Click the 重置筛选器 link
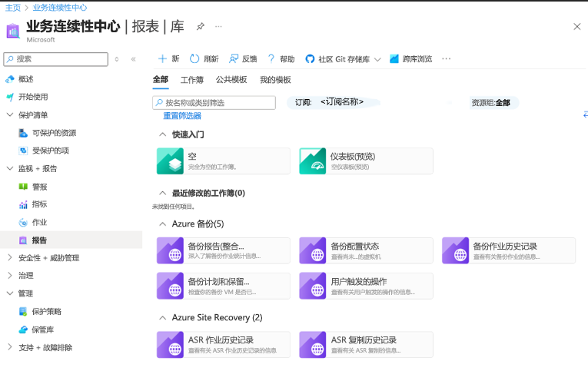The image size is (588, 381). pos(182,116)
